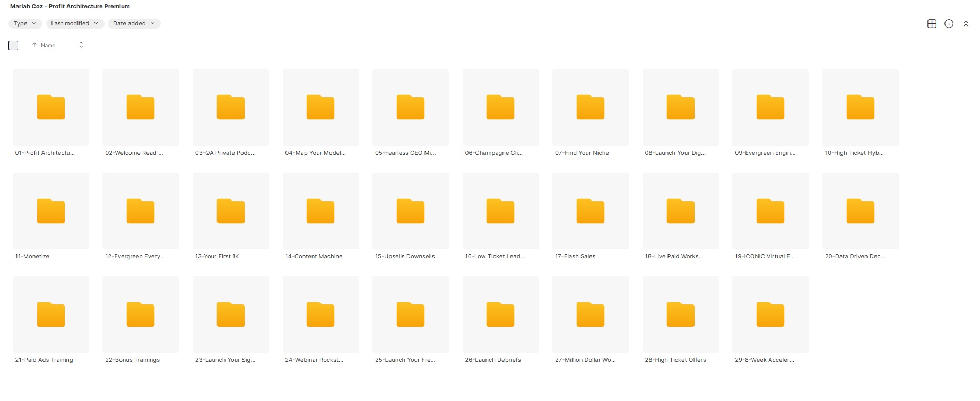Viewport: 980px width, 401px height.
Task: Open the 21-Paid Ads Training folder icon
Action: click(x=51, y=315)
